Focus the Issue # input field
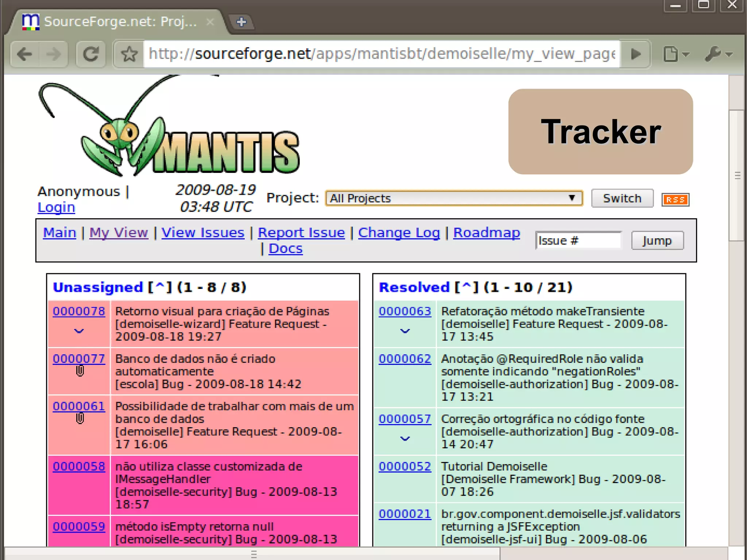 (x=578, y=240)
